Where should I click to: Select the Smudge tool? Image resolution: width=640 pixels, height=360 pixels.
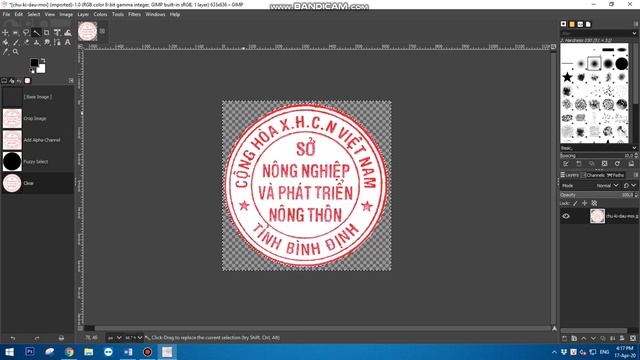47,42
